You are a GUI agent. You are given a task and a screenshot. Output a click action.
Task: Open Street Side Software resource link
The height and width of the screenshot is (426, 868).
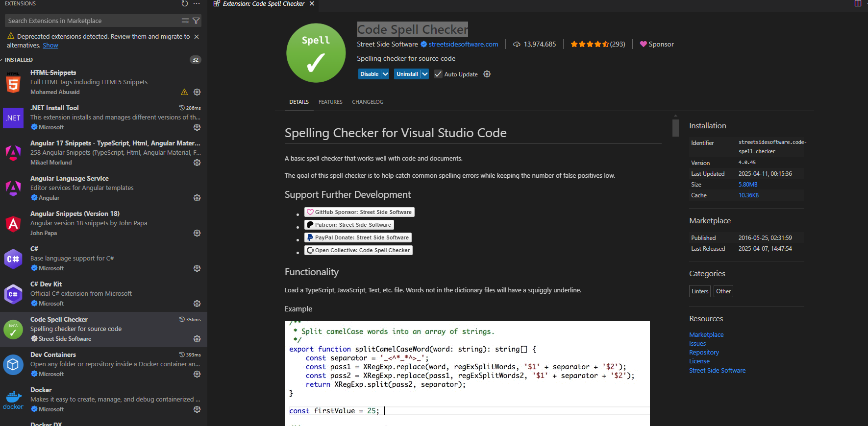click(x=717, y=371)
